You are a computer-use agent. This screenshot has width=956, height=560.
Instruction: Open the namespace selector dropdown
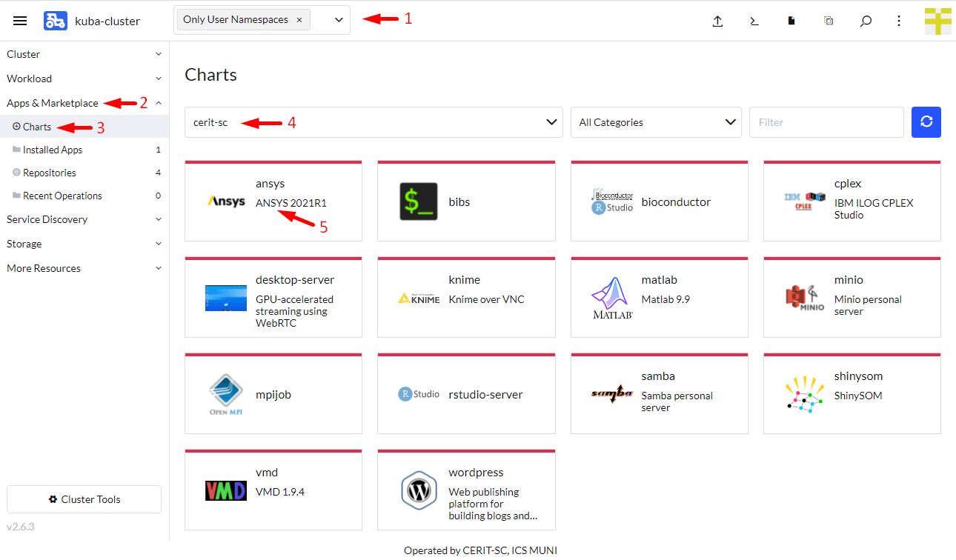pyautogui.click(x=339, y=20)
